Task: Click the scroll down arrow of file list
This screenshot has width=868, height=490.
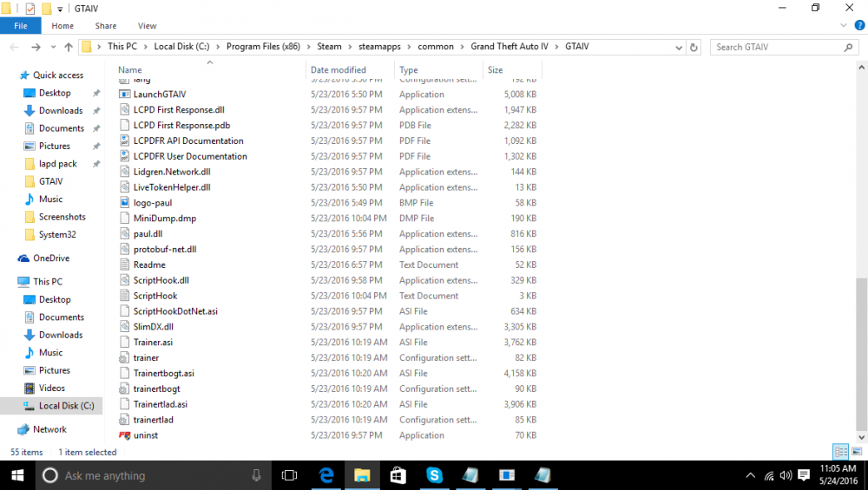Action: [x=861, y=437]
